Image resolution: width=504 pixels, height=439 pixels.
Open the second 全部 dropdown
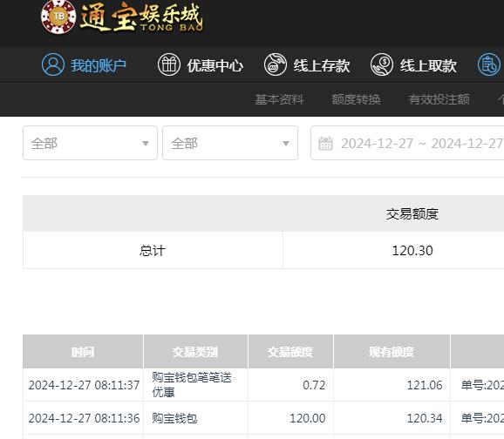pyautogui.click(x=230, y=143)
